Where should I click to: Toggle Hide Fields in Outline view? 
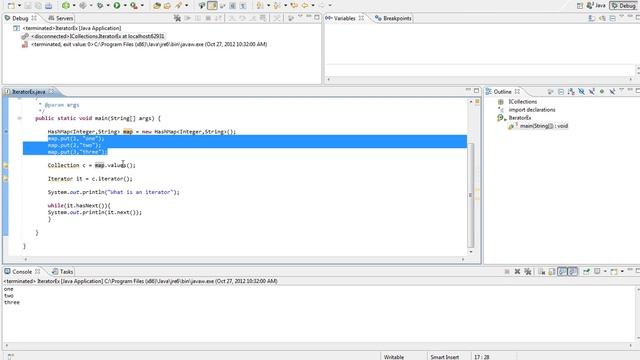(x=581, y=91)
